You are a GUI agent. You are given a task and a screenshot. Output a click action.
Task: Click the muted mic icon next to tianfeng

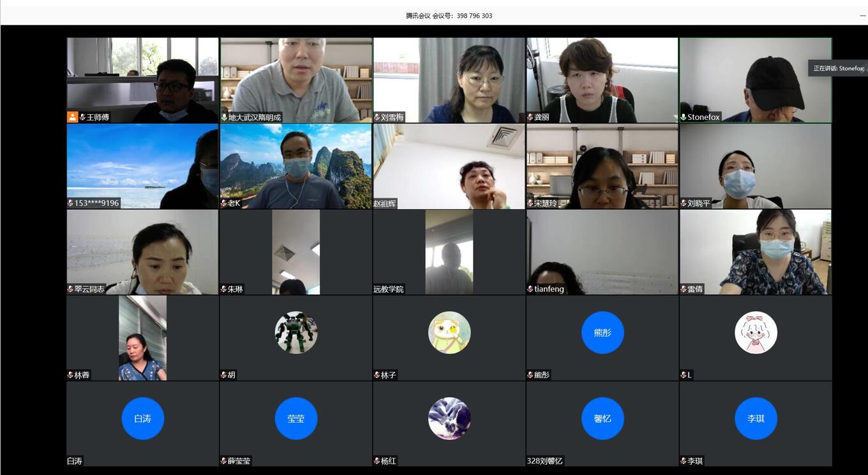[x=530, y=289]
